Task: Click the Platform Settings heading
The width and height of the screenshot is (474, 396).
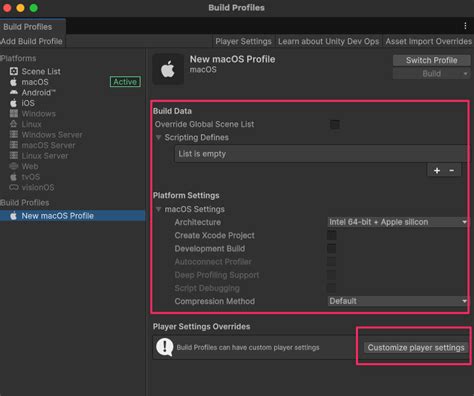Action: pyautogui.click(x=186, y=195)
